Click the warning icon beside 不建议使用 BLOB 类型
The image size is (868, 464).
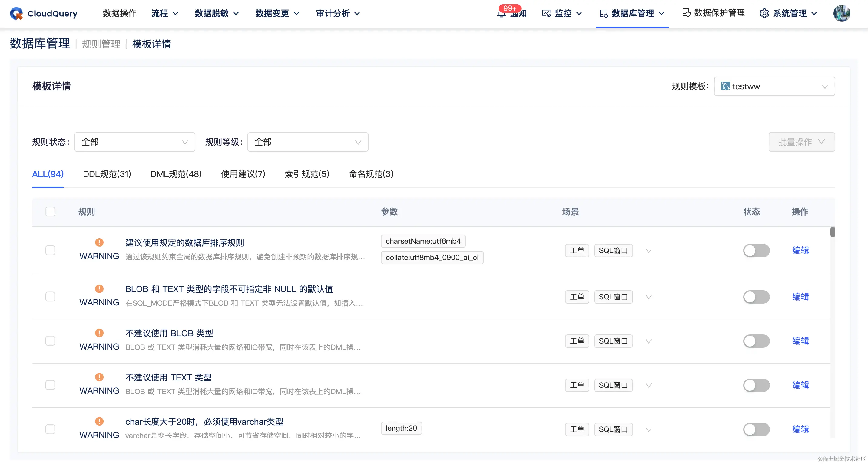pos(99,333)
